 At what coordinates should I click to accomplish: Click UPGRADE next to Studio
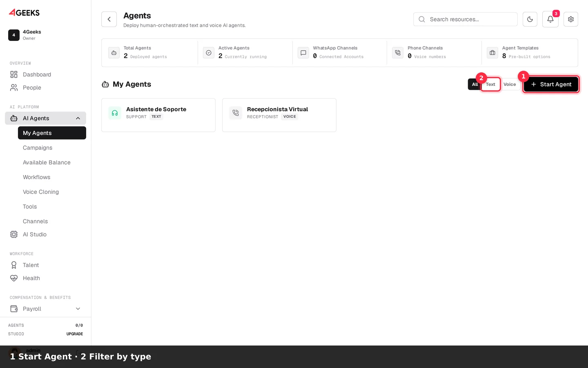[75, 334]
